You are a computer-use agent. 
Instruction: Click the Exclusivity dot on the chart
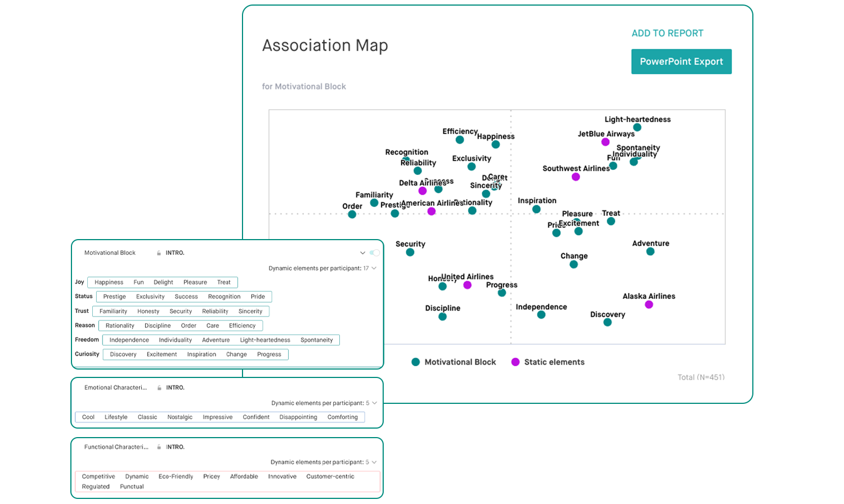point(472,166)
